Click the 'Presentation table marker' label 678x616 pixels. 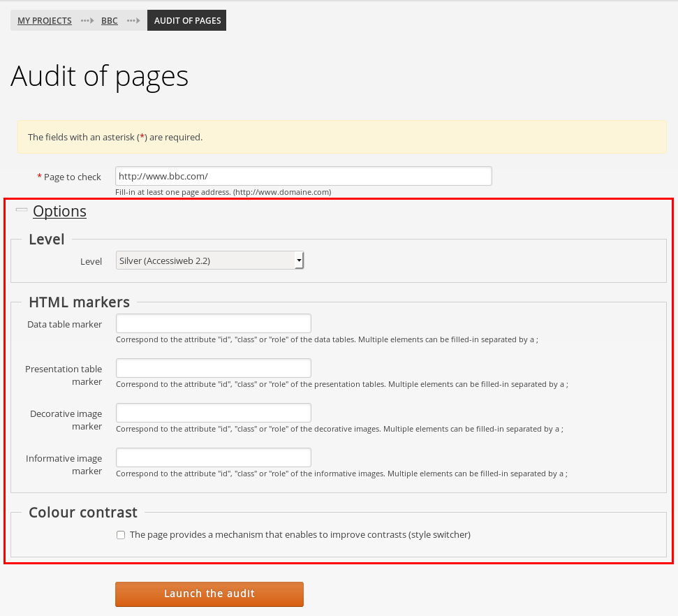tap(64, 375)
